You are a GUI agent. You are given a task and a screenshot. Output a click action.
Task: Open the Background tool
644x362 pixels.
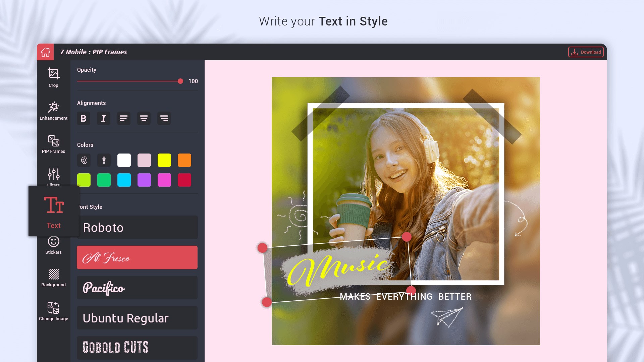pos(53,278)
